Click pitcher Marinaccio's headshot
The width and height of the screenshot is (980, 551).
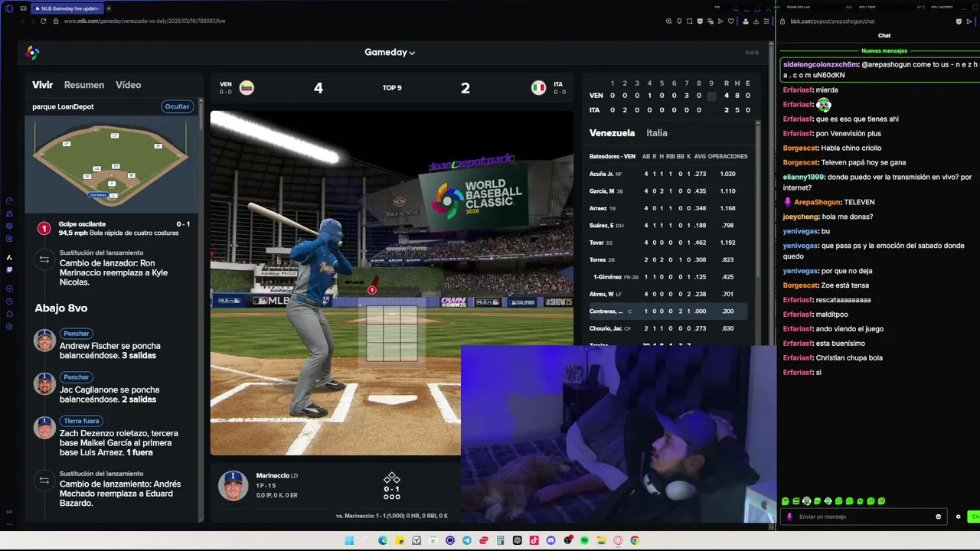[233, 485]
